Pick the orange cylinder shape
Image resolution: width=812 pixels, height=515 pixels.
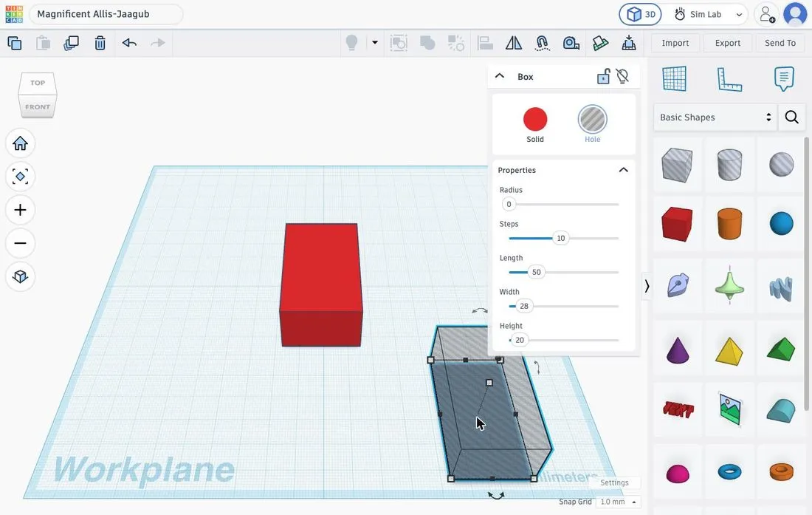[729, 223]
